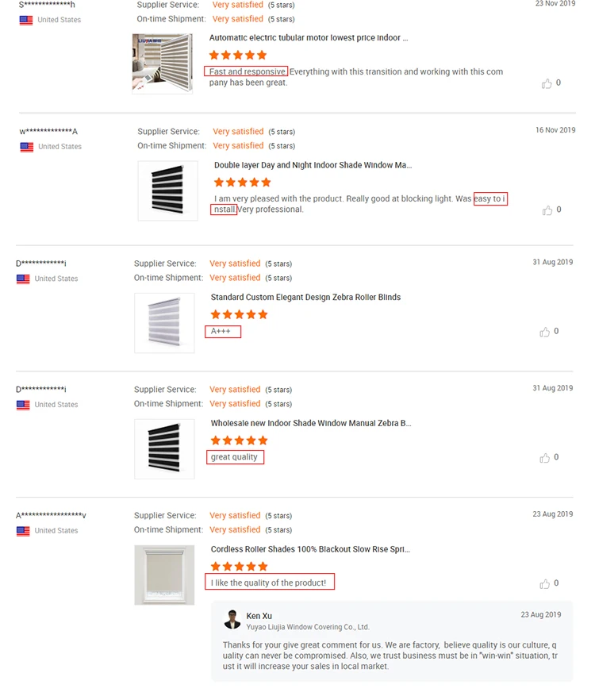
Task: Like the 'I like the quality' review
Action: (544, 583)
